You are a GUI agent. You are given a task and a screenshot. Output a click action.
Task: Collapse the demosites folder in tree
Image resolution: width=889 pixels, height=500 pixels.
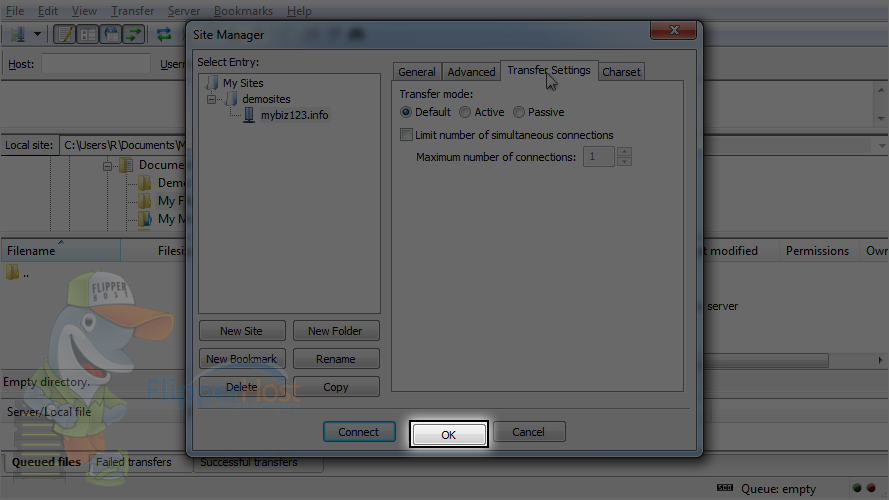[211, 99]
